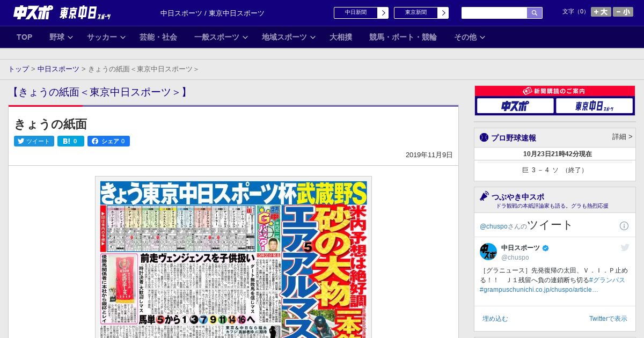Click the search magnifier button
644x338 pixels.
pos(535,13)
